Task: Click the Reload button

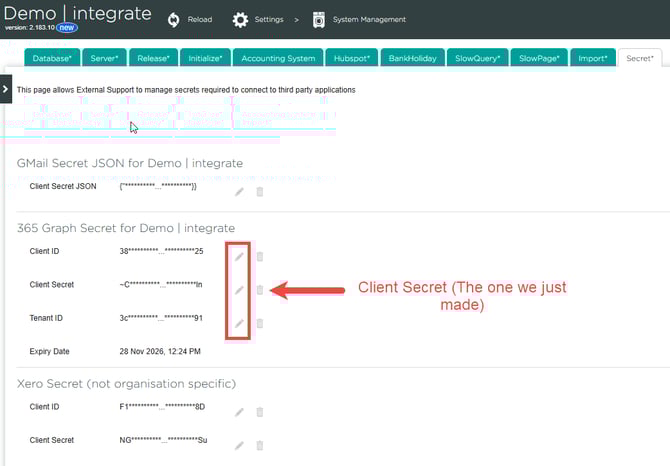Action: 189,20
